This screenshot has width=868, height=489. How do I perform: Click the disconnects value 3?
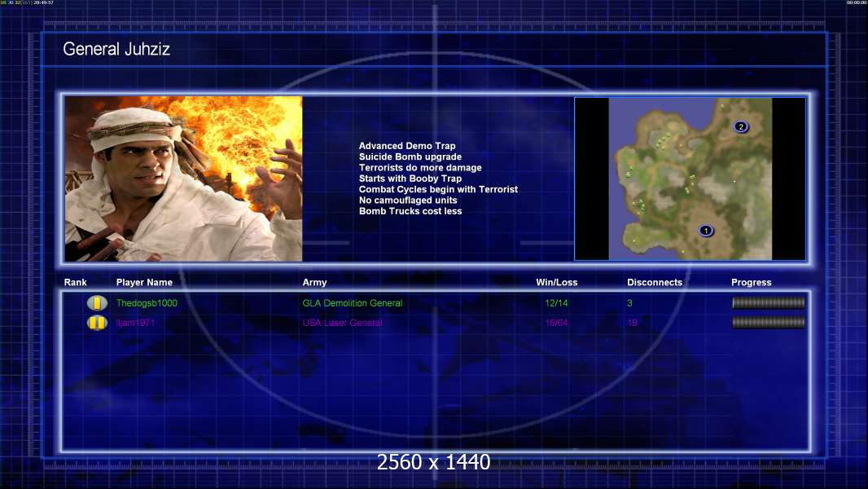(x=629, y=303)
